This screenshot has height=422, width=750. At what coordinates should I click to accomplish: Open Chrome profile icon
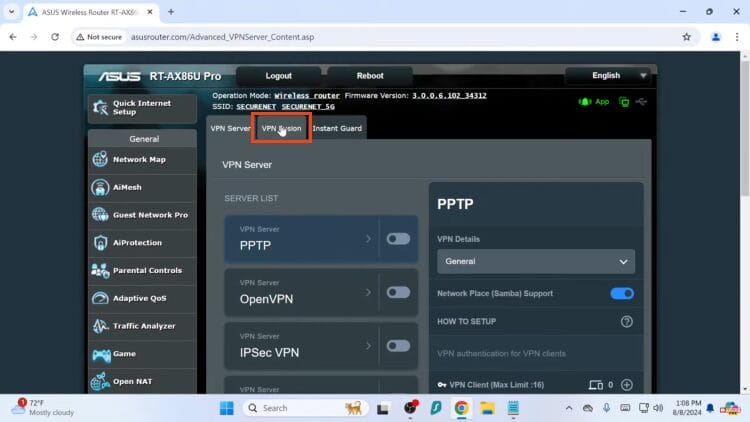pos(716,37)
